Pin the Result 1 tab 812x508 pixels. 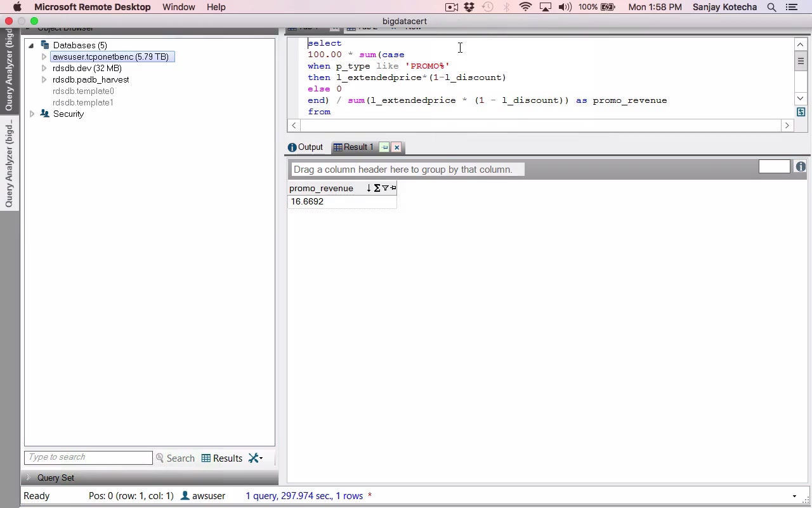coord(384,147)
